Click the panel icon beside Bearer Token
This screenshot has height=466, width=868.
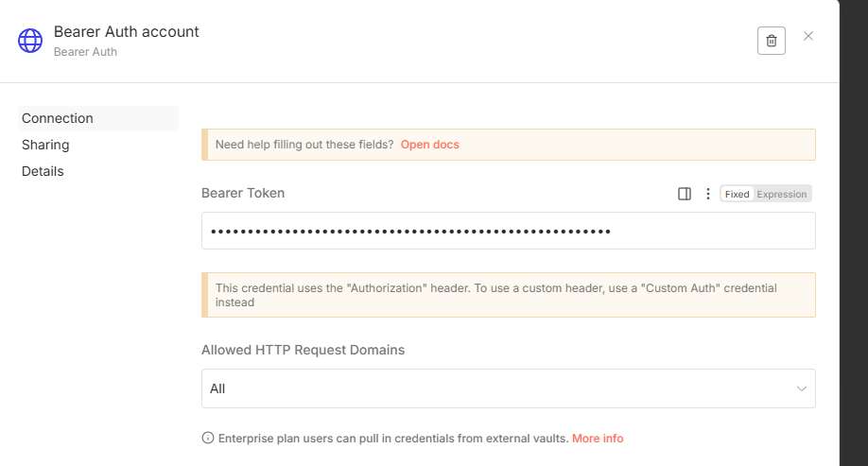tap(685, 194)
